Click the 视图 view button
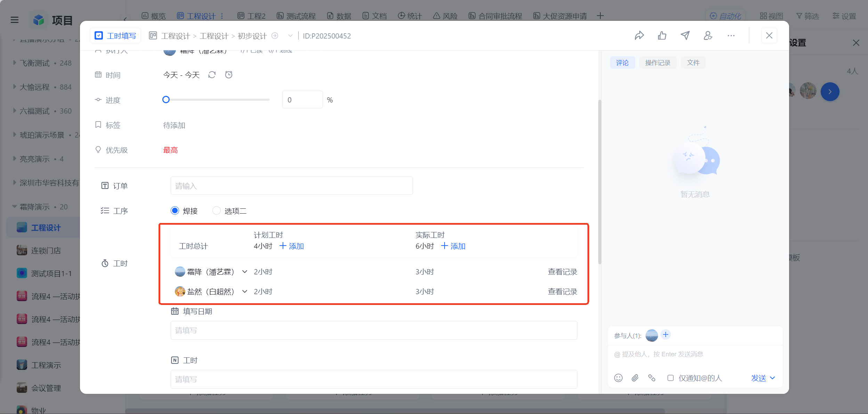 (771, 16)
